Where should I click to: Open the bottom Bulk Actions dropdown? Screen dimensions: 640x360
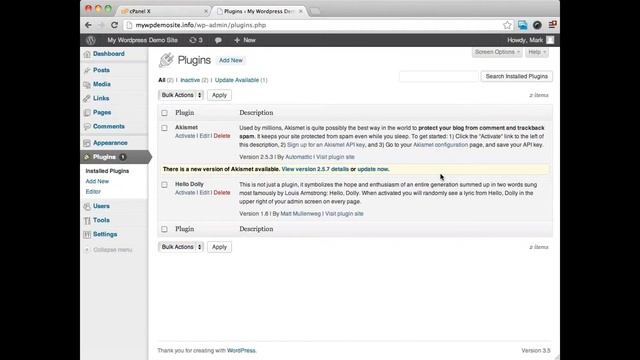tap(181, 247)
